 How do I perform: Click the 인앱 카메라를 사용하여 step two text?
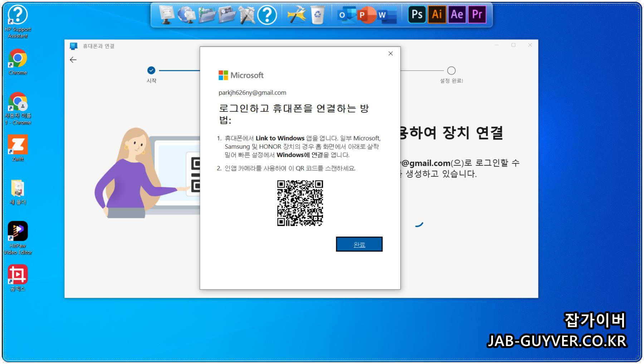(x=290, y=168)
